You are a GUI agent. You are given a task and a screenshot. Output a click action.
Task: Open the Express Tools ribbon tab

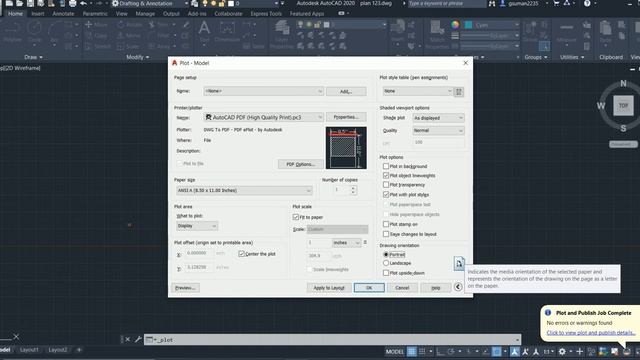(x=266, y=13)
